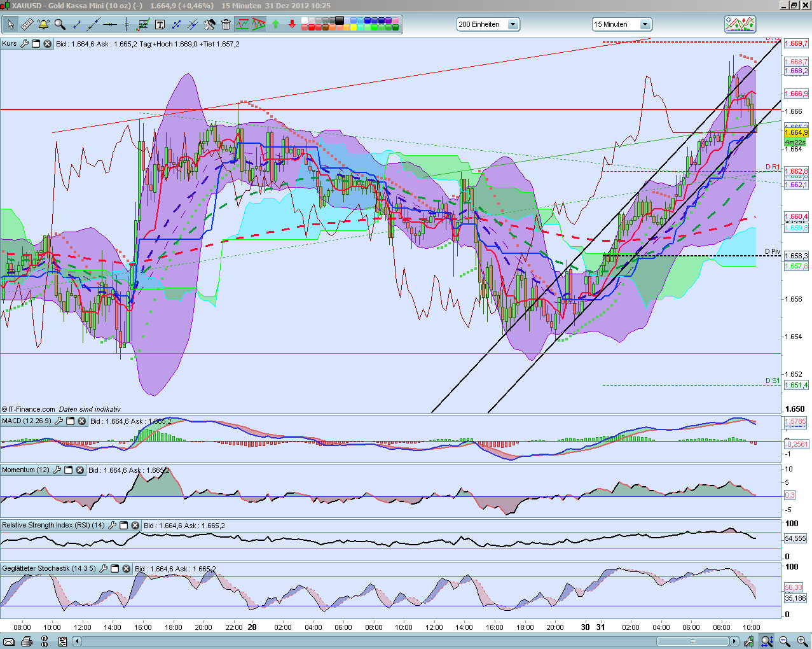Close the MACD indicator panel
The height and width of the screenshot is (649, 812).
(x=82, y=421)
